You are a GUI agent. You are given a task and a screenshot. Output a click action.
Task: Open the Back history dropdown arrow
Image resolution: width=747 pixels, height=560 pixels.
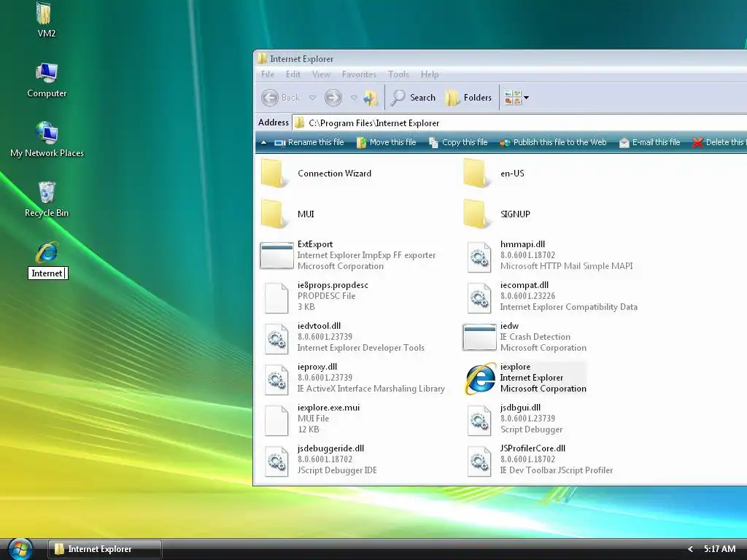click(x=312, y=98)
